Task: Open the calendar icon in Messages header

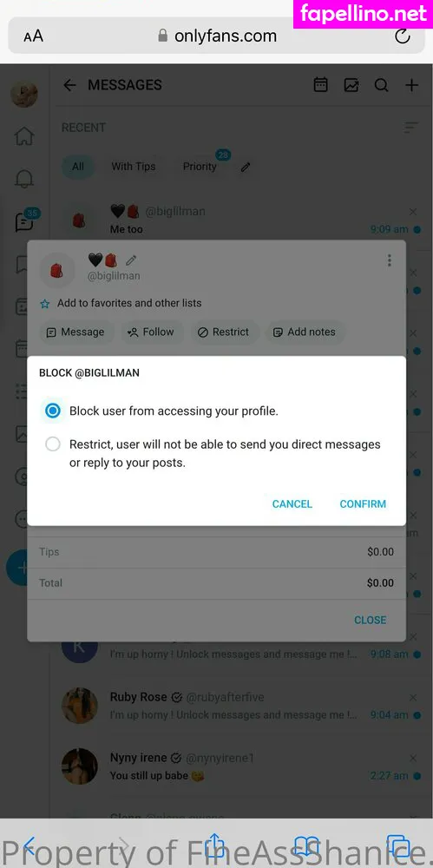Action: 320,85
